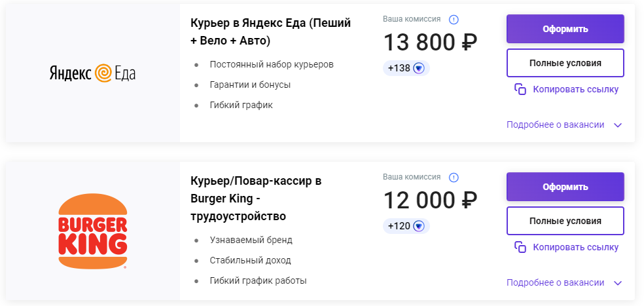Open the Burger King logo
This screenshot has width=644, height=306.
click(92, 231)
